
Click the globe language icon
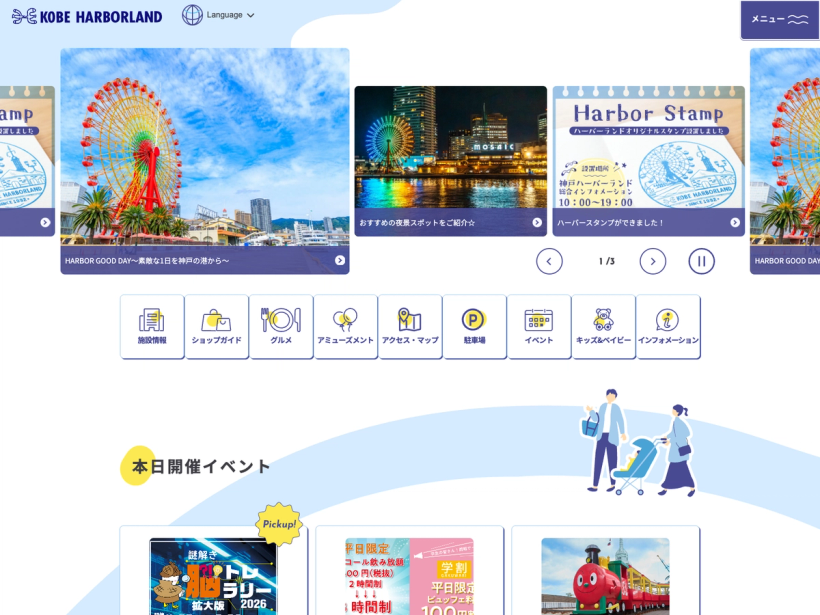pos(192,15)
